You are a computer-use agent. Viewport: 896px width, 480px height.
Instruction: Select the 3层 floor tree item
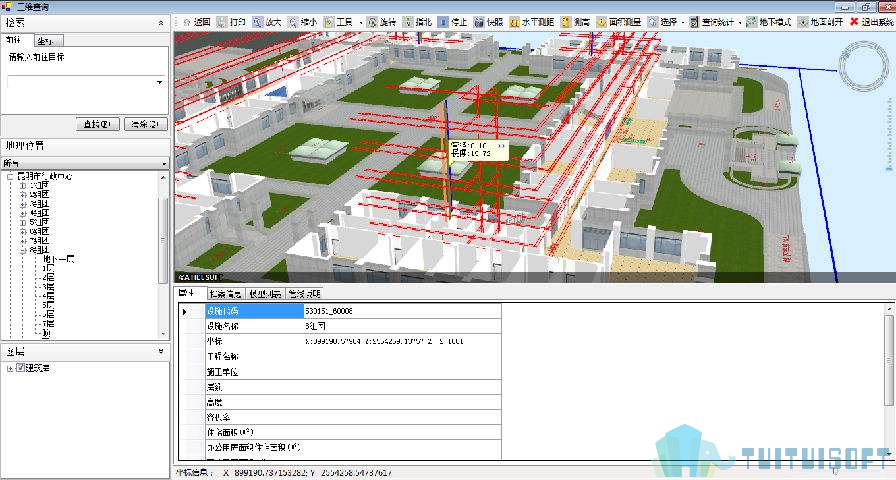tap(49, 286)
